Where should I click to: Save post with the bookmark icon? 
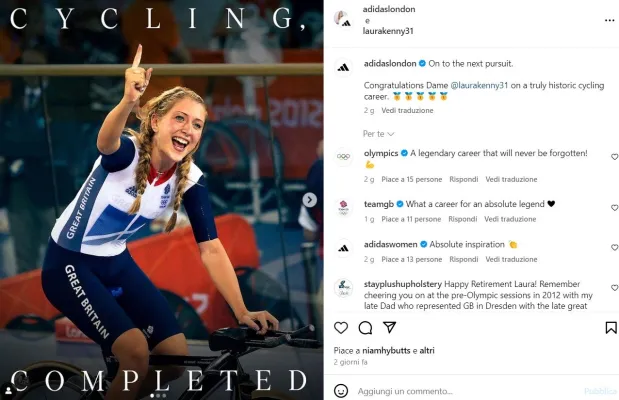tap(611, 328)
